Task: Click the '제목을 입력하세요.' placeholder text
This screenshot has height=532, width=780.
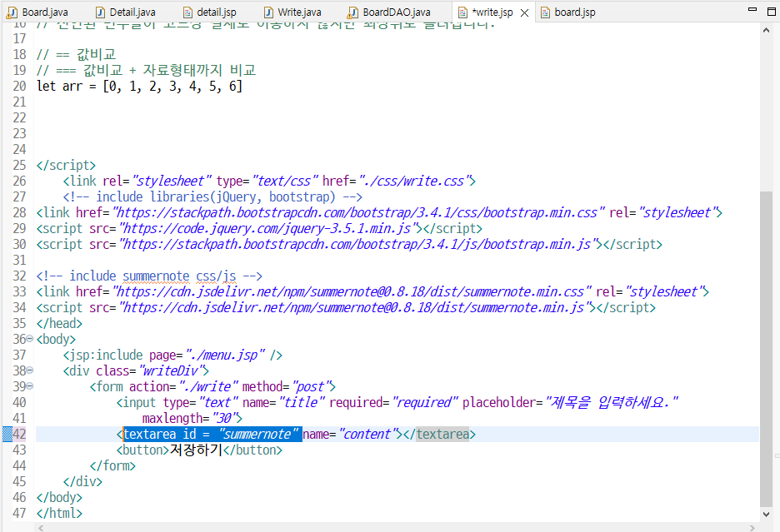Action: (x=612, y=402)
